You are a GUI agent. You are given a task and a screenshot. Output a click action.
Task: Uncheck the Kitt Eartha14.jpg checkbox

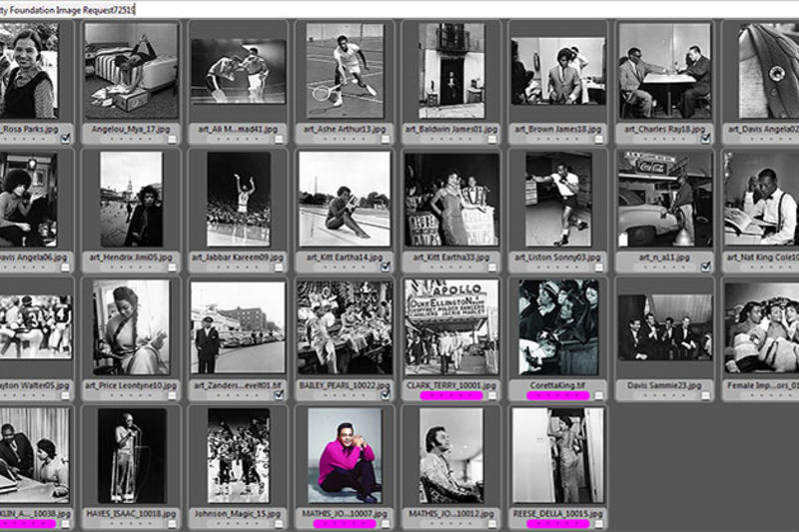pos(386,267)
